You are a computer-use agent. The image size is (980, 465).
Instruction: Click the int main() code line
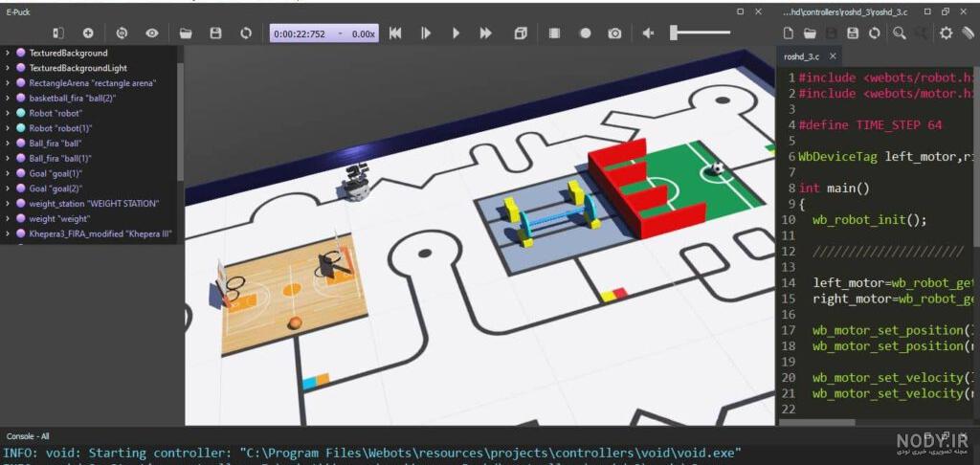click(x=835, y=188)
